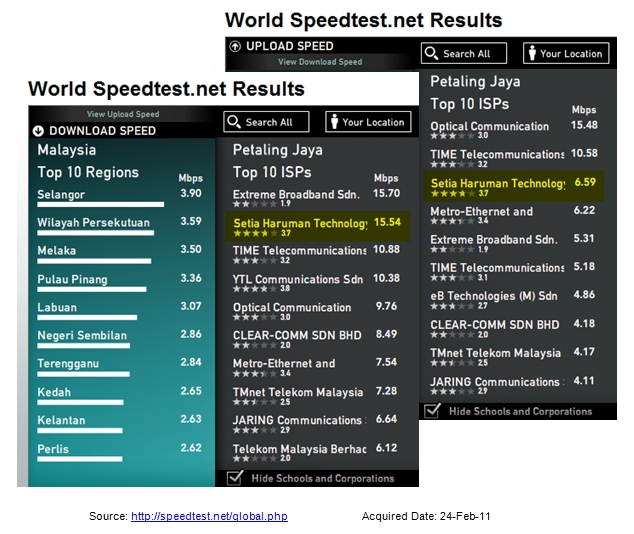
Task: Open Search All in the upload speed panel
Action: tap(463, 53)
